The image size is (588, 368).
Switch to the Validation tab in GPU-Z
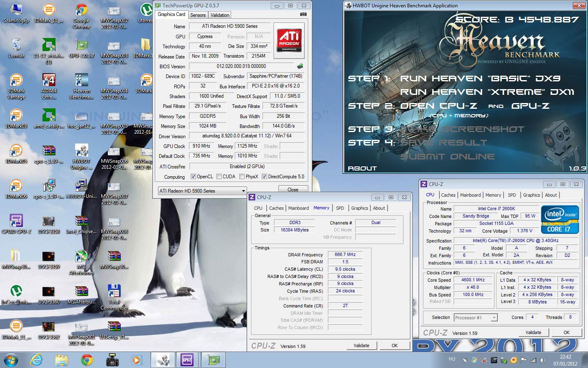tap(220, 15)
